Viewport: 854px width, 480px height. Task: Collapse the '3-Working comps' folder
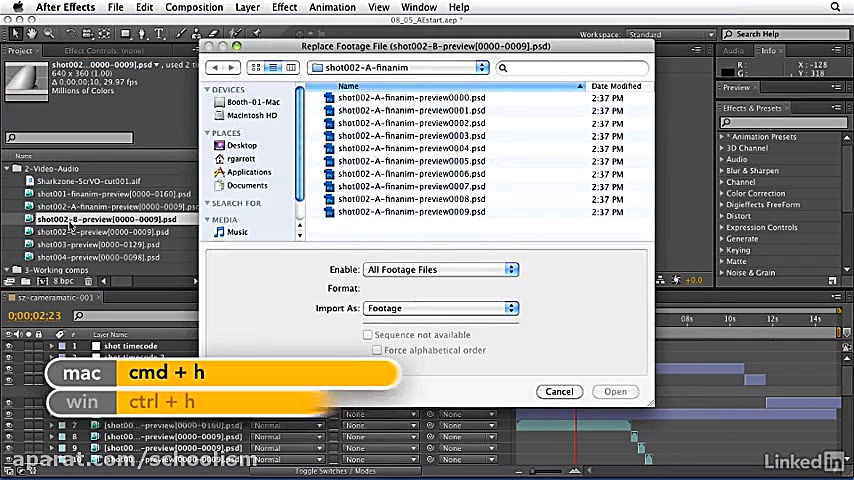(x=7, y=270)
